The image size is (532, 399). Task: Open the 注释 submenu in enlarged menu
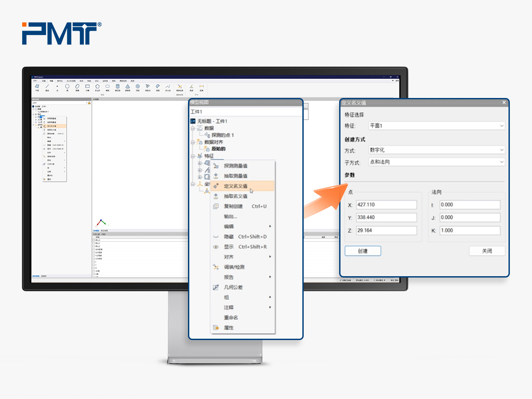click(243, 308)
